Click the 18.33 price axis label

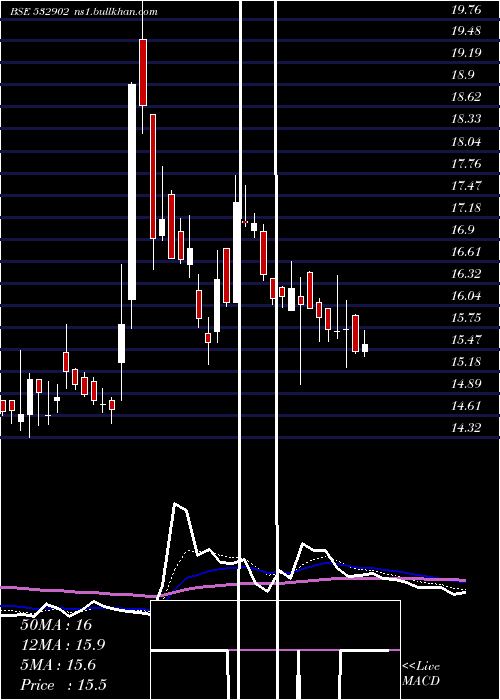point(466,119)
